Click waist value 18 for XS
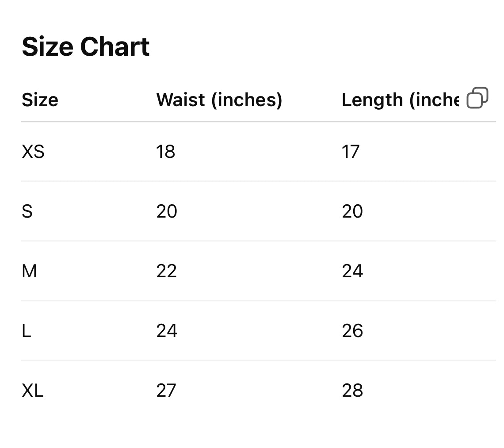This screenshot has width=504, height=448. click(165, 152)
